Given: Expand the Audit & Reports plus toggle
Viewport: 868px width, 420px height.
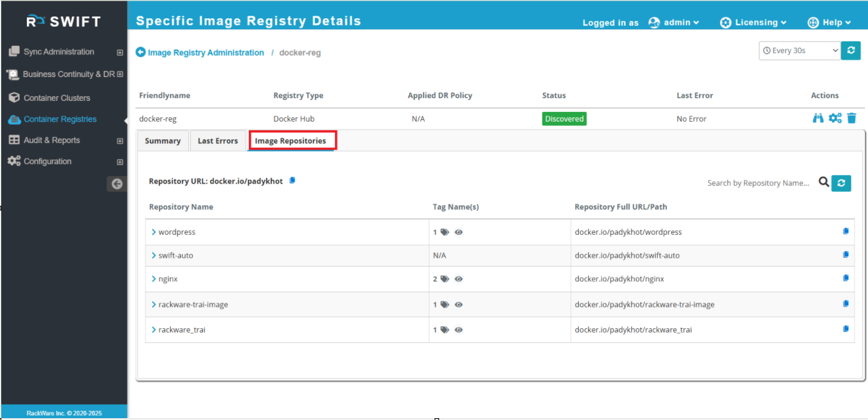Looking at the screenshot, I should 120,141.
